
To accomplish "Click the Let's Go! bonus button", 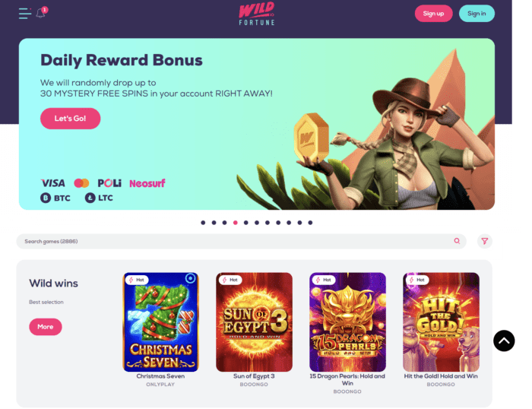I will click(x=70, y=119).
